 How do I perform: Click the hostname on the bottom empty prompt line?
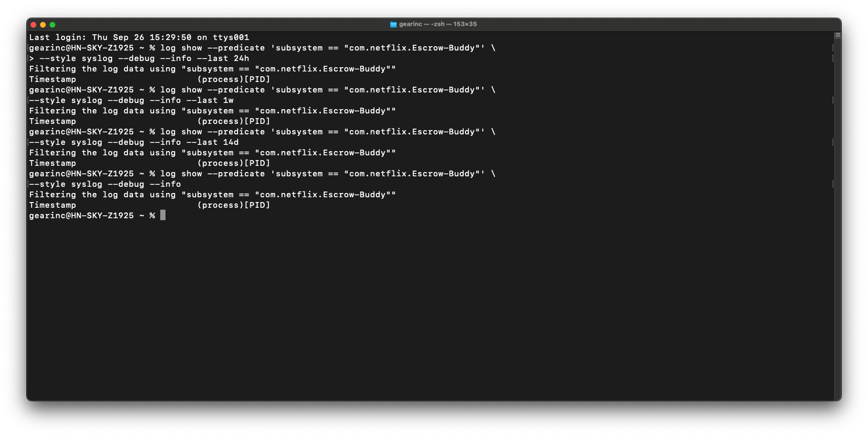(103, 215)
